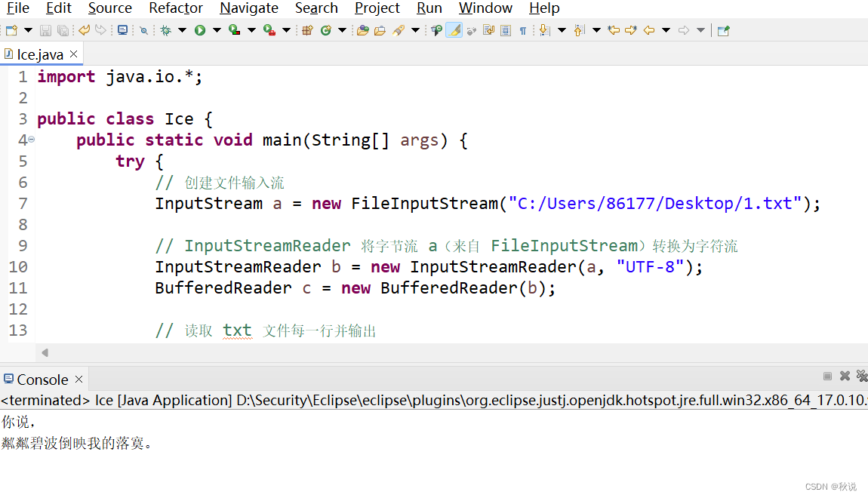Expand the Back history dropdown
This screenshot has height=498, width=868.
(666, 30)
